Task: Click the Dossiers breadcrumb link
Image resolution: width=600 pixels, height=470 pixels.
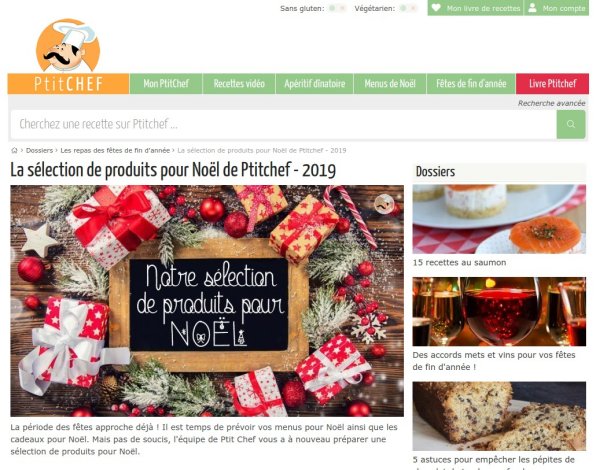Action: 39,150
